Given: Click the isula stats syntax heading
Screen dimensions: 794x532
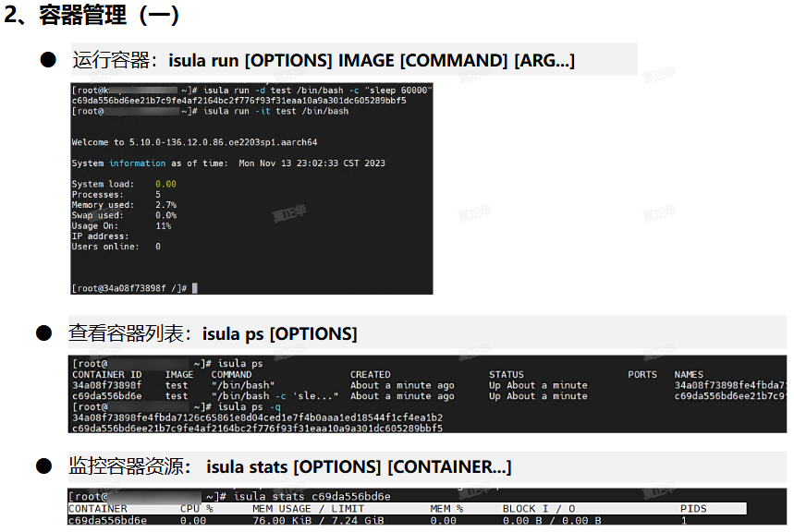Looking at the screenshot, I should [x=359, y=467].
